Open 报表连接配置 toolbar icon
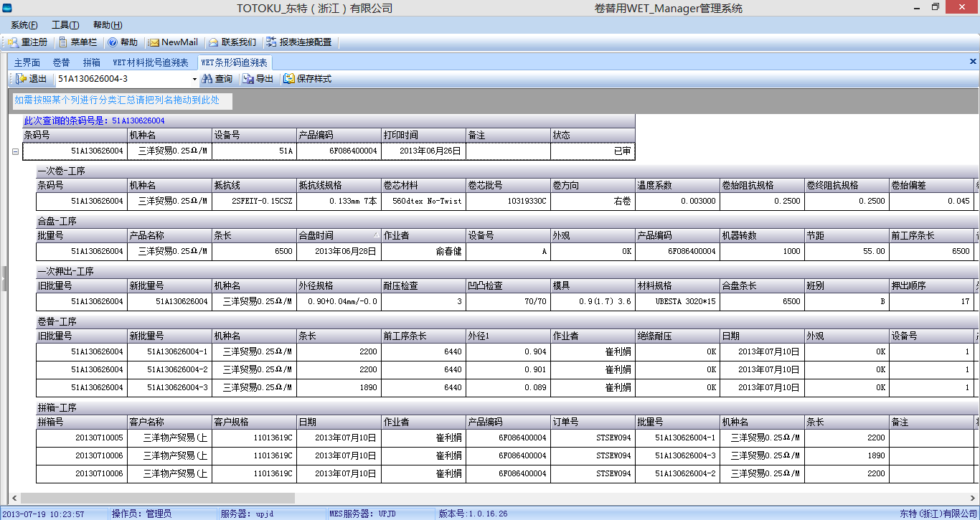This screenshot has width=980, height=520. (x=271, y=42)
